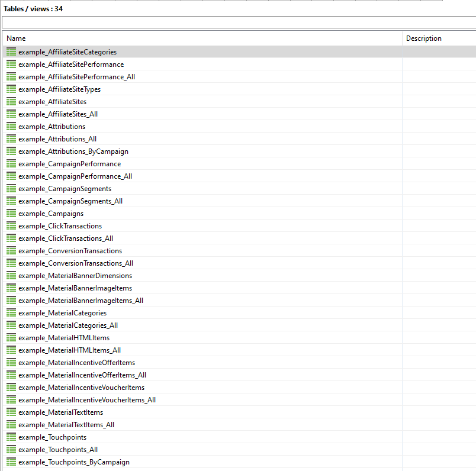Viewport: 476px width, 471px height.
Task: Click the example_MaterialTextItems_All entry
Action: click(x=66, y=425)
